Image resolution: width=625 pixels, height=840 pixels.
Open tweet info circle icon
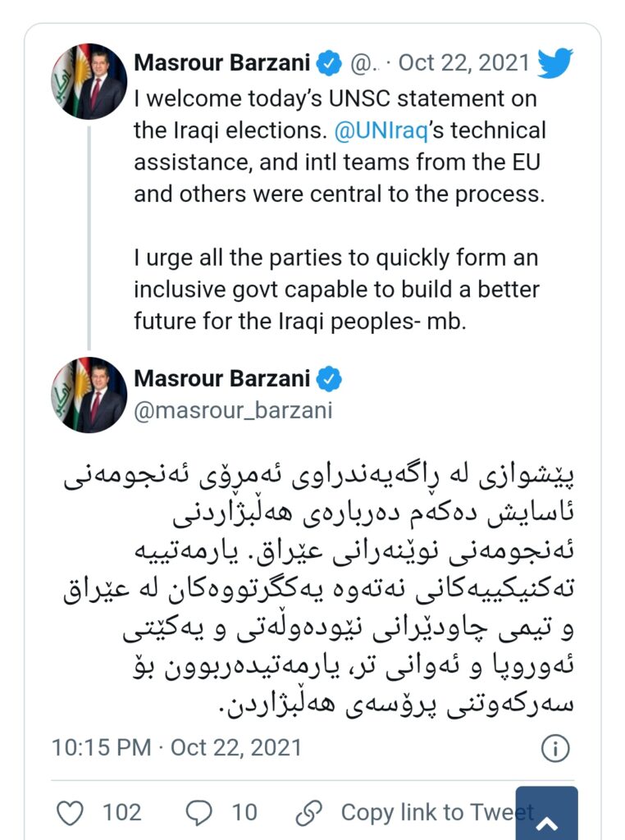[x=555, y=748]
